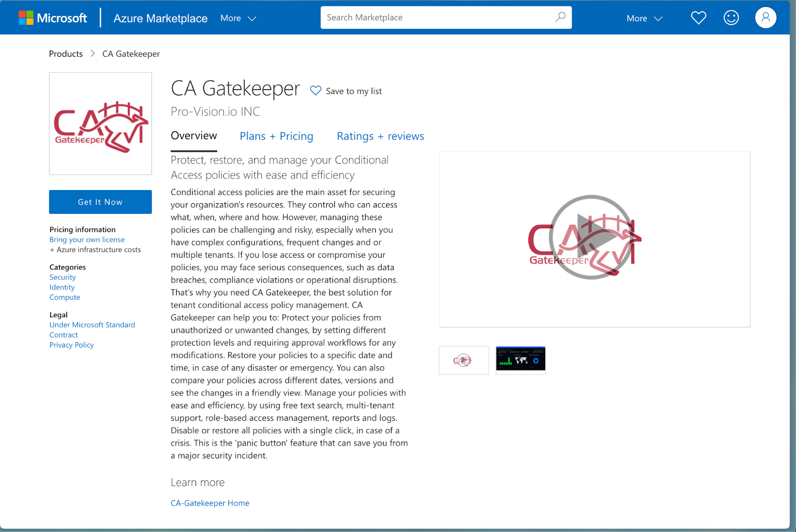Go to Products breadcrumb
Viewport: 796px width, 532px height.
click(x=66, y=54)
